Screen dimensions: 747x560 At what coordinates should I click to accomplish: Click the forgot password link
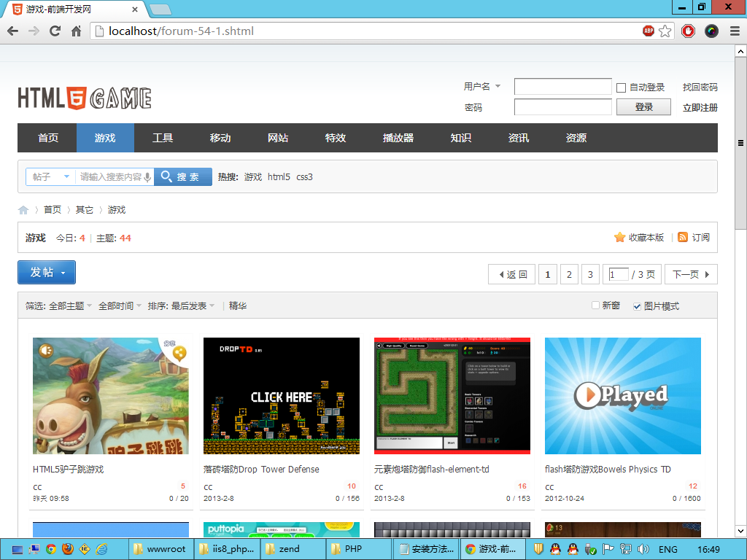click(x=700, y=87)
